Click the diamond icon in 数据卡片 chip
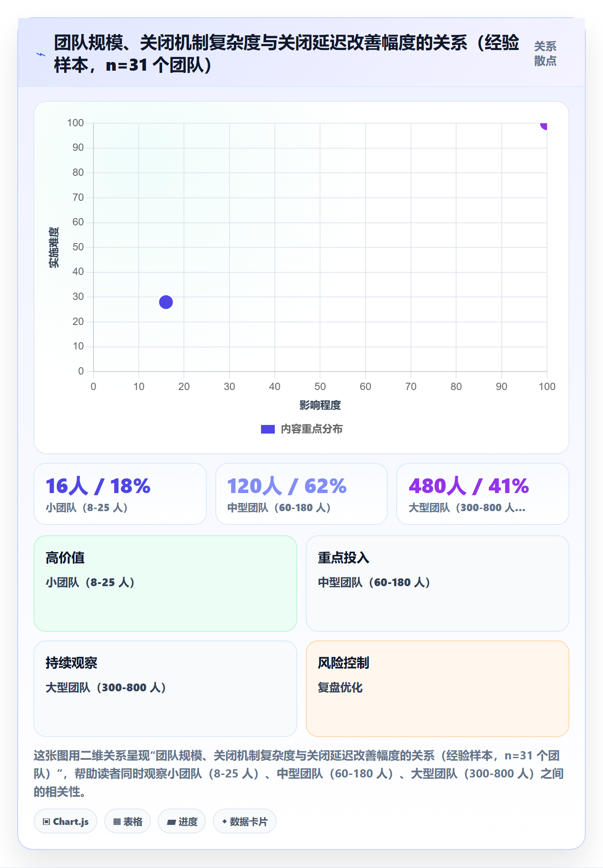Image resolution: width=603 pixels, height=868 pixels. coord(224,821)
